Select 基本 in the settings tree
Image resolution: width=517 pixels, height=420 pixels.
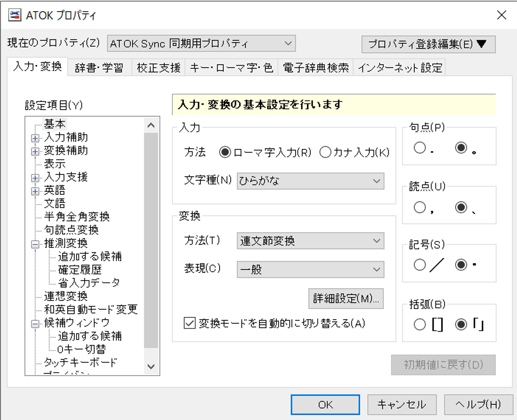(x=55, y=124)
